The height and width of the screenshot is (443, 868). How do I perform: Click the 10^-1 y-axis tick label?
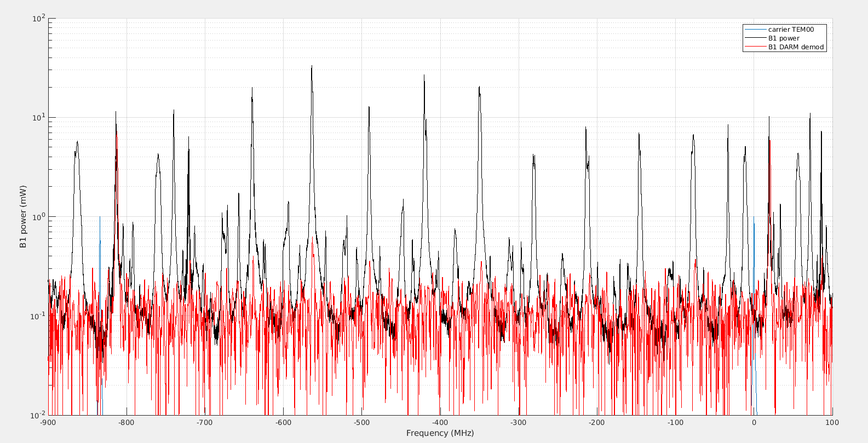pos(38,315)
